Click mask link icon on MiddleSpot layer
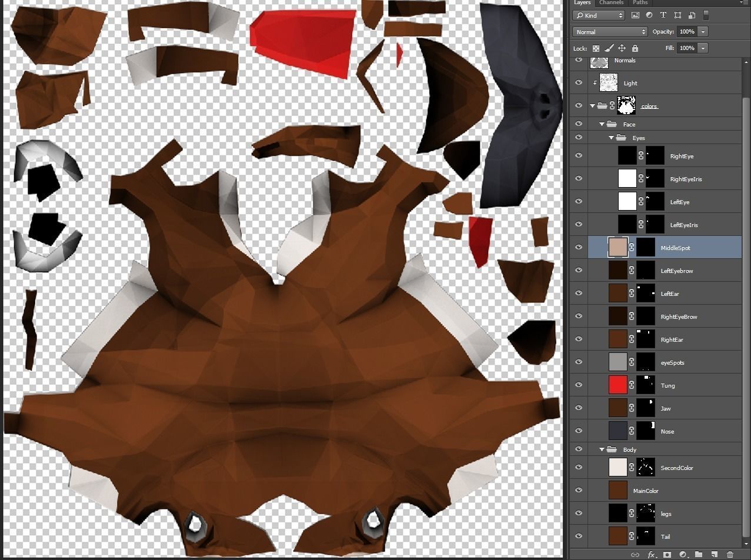The width and height of the screenshot is (751, 560). 632,248
